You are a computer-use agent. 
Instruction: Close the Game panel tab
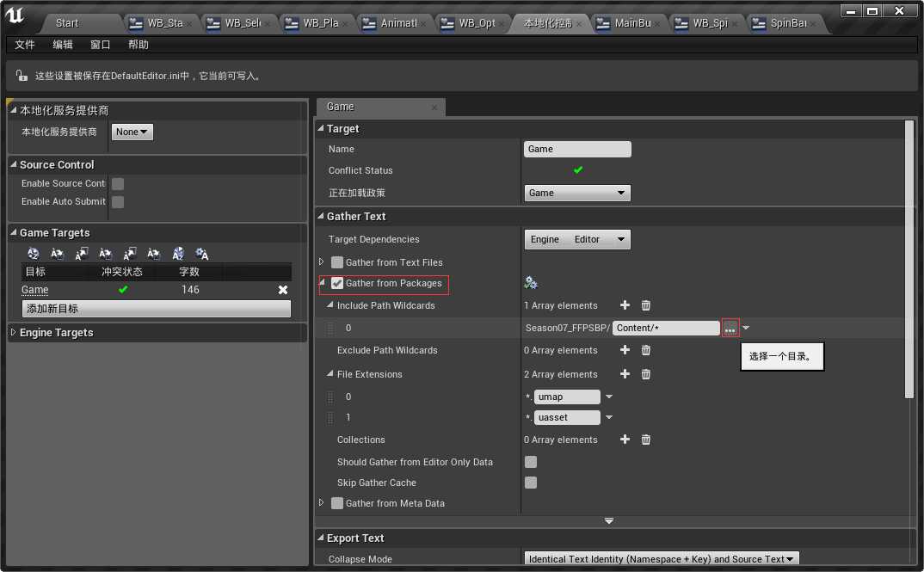[x=434, y=108]
